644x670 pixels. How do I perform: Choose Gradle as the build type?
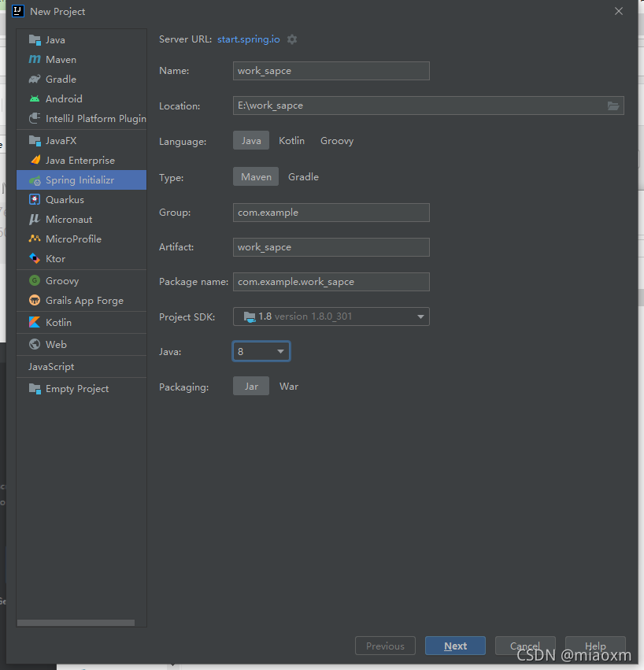point(303,176)
